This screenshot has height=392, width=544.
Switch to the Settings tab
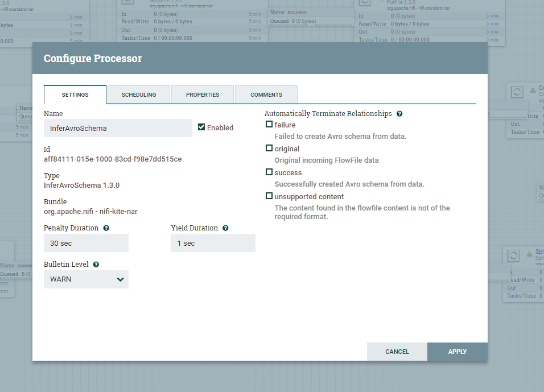(x=75, y=94)
